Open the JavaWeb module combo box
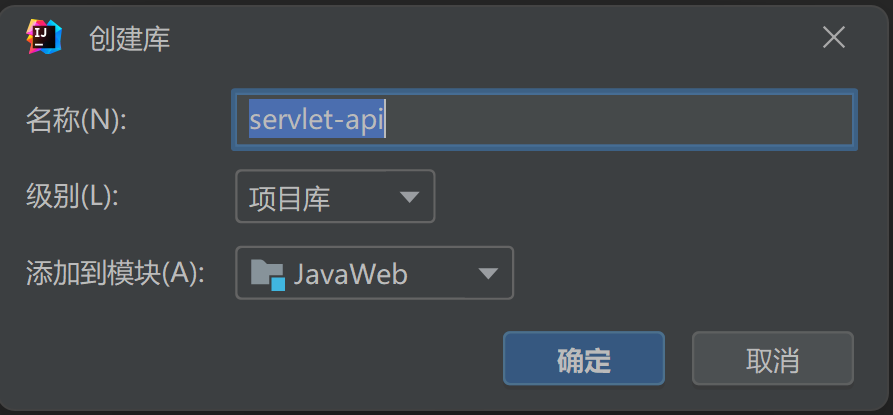Viewport: 893px width, 415px height. tap(374, 274)
